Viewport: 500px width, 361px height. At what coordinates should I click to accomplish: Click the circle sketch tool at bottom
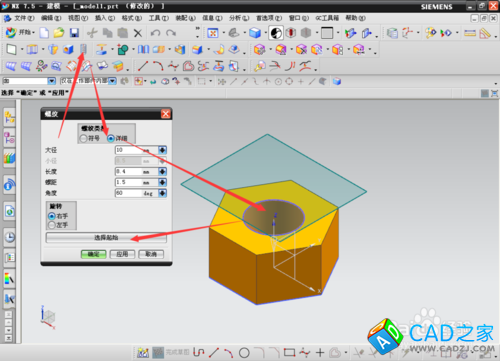pos(244,353)
